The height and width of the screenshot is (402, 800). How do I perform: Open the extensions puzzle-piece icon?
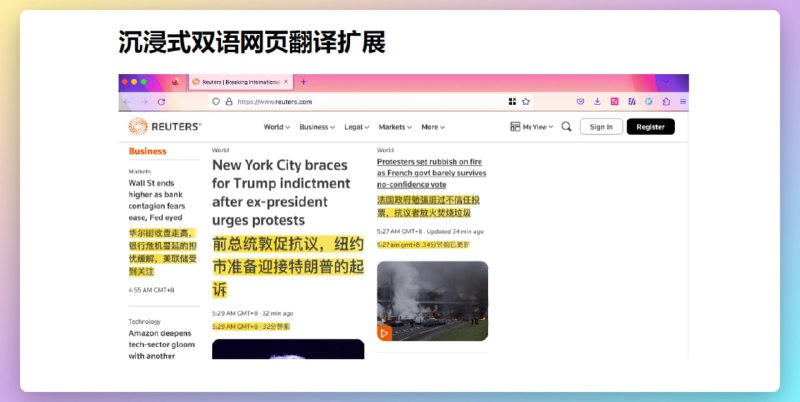666,102
